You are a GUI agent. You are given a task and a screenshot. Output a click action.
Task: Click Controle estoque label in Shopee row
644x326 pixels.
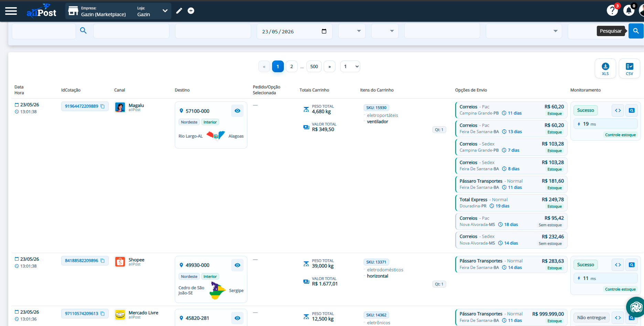pyautogui.click(x=620, y=289)
